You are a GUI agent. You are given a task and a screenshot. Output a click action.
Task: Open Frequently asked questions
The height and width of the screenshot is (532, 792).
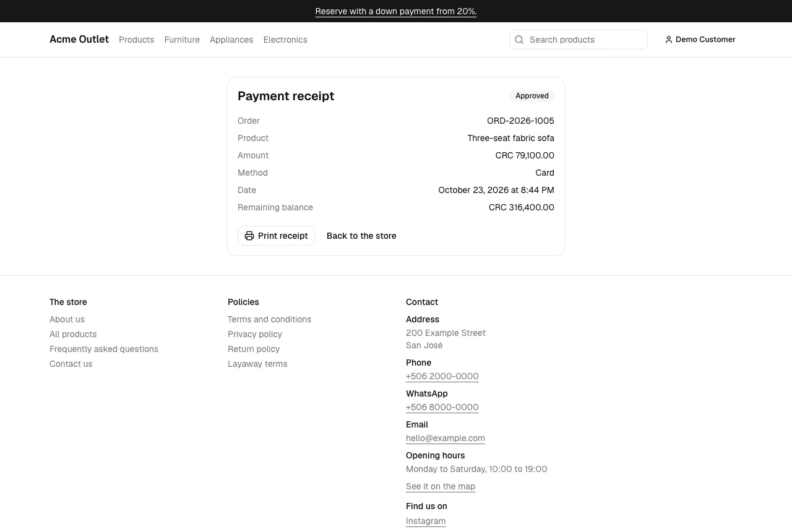pyautogui.click(x=104, y=349)
